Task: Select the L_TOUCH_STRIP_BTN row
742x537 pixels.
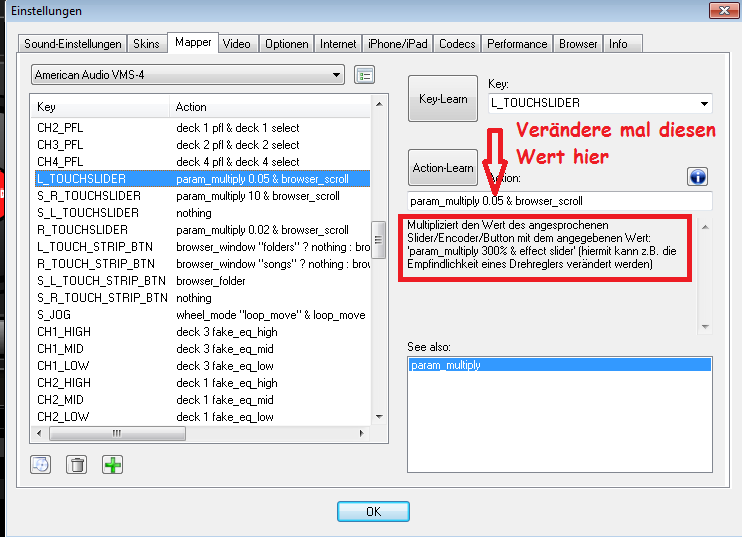Action: [x=203, y=247]
